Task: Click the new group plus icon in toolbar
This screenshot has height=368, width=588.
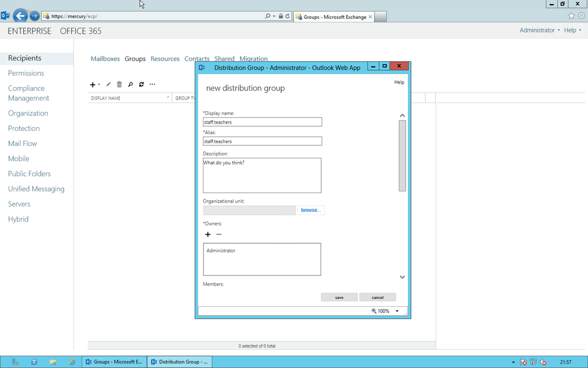Action: pos(93,84)
